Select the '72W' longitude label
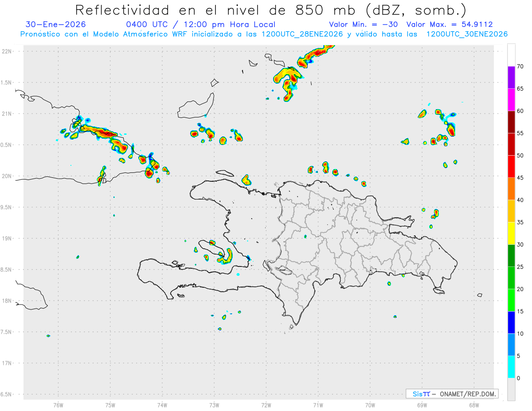 tap(266, 405)
